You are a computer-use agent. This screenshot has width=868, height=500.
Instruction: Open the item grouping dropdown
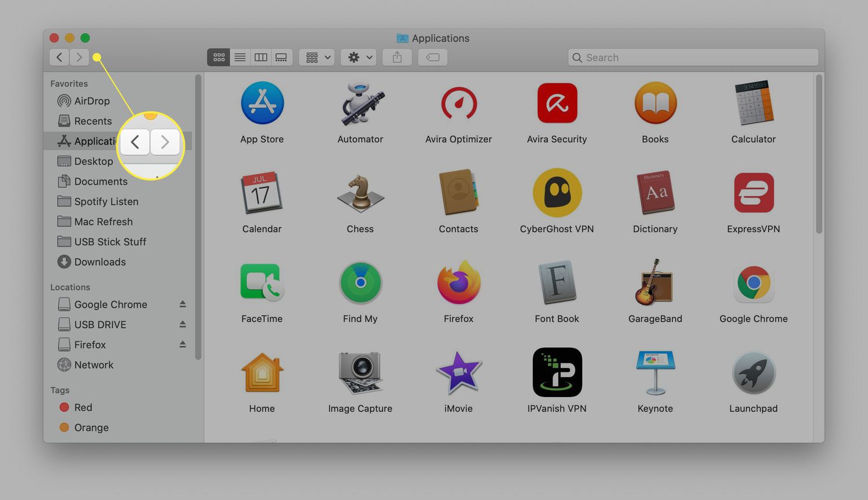coord(316,57)
